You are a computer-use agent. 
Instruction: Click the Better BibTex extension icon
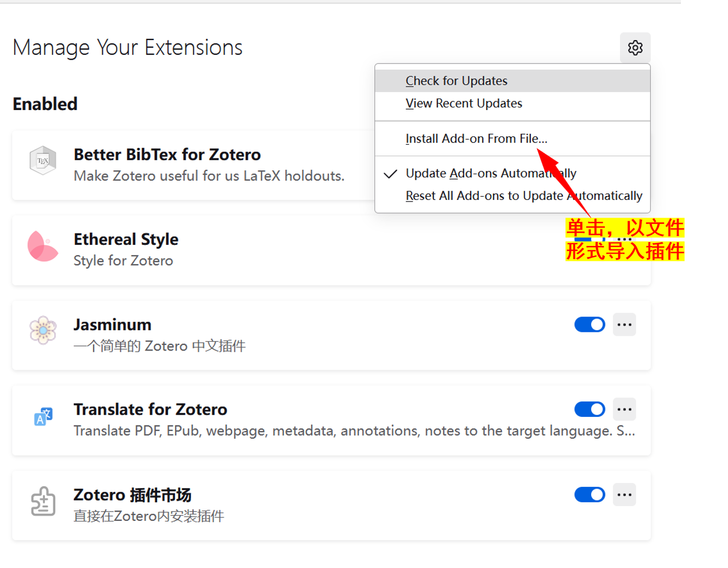[x=43, y=160]
